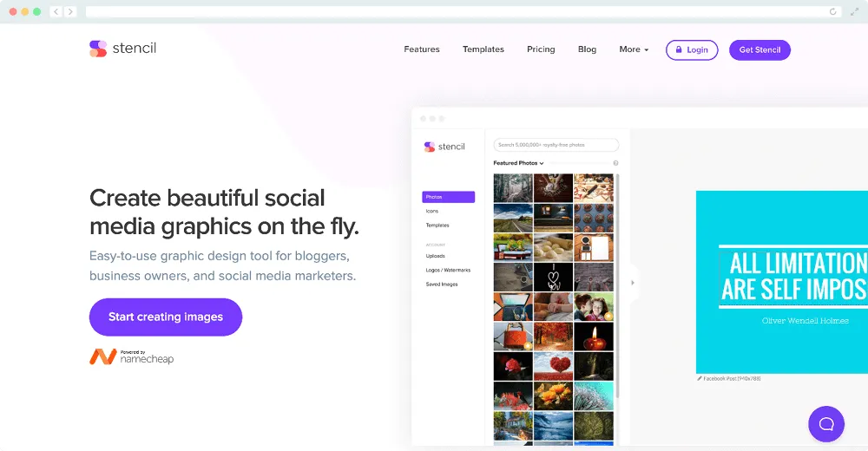Click the browser forward arrow
Image resolution: width=868 pixels, height=451 pixels.
[x=70, y=11]
